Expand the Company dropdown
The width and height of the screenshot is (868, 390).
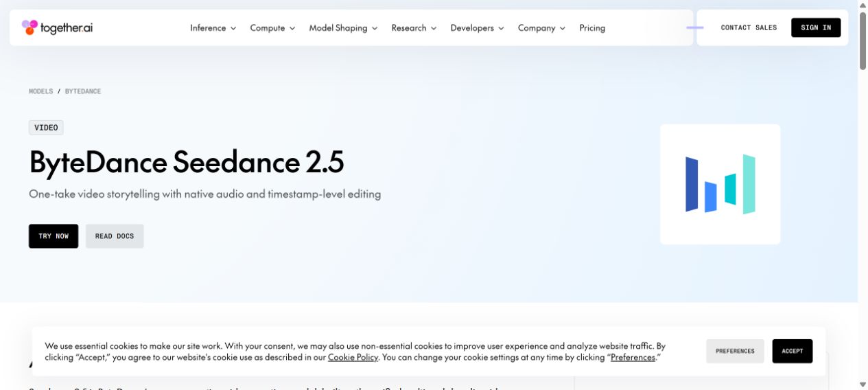click(541, 28)
